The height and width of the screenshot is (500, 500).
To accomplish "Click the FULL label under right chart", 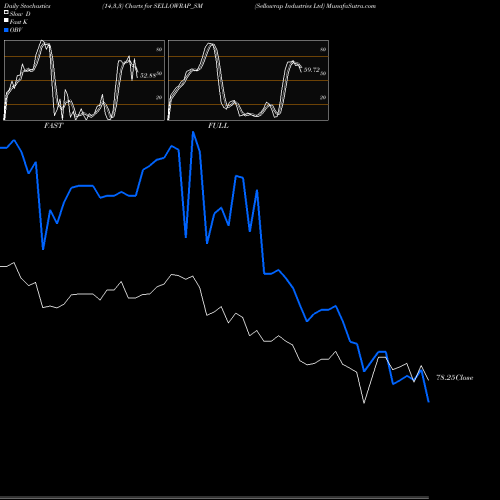I will pyautogui.click(x=218, y=126).
